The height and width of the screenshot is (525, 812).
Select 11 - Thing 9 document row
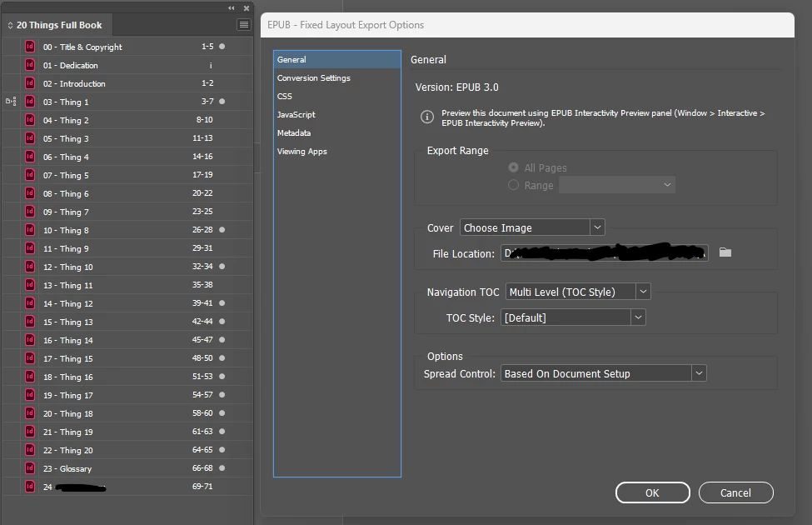coord(127,248)
